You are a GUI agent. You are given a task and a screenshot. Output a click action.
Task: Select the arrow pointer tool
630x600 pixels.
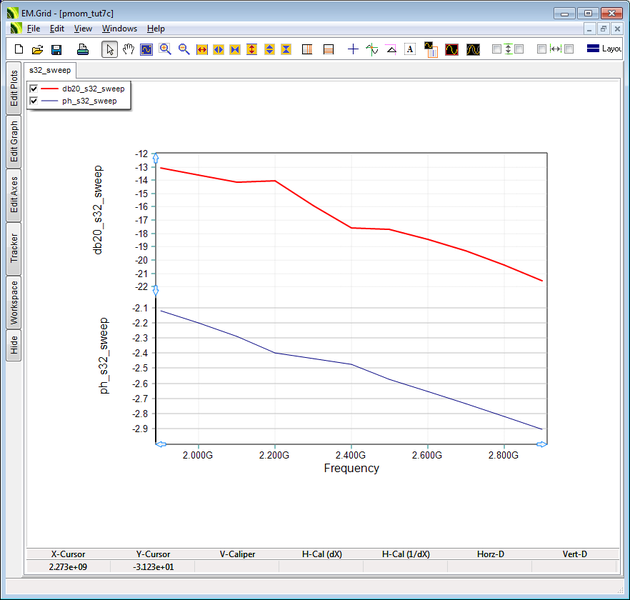[x=110, y=49]
